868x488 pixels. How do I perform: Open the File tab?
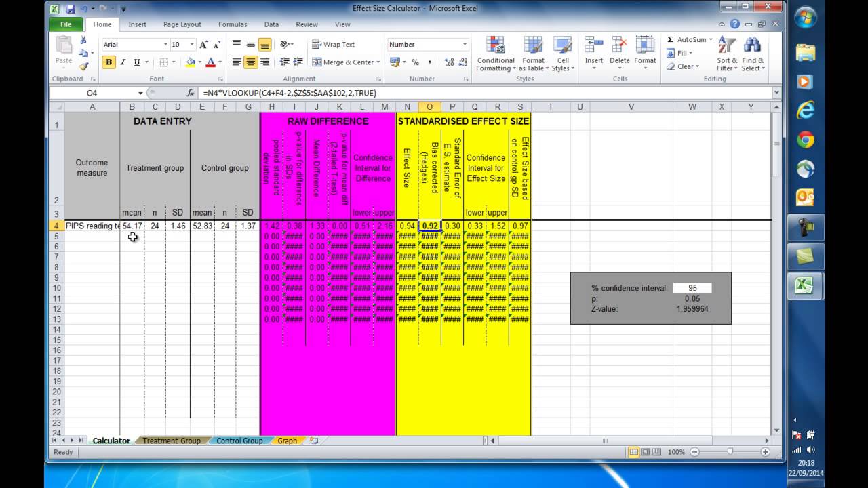[66, 24]
